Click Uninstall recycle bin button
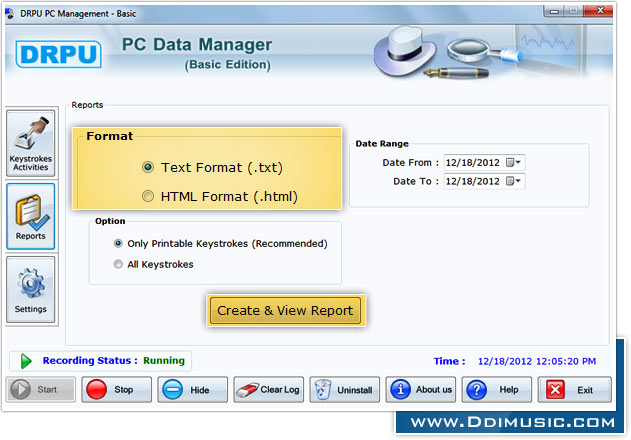631x440 pixels. pyautogui.click(x=344, y=389)
